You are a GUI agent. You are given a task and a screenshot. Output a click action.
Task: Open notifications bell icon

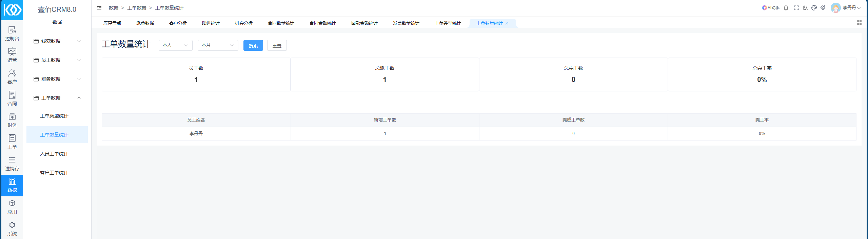pyautogui.click(x=786, y=8)
